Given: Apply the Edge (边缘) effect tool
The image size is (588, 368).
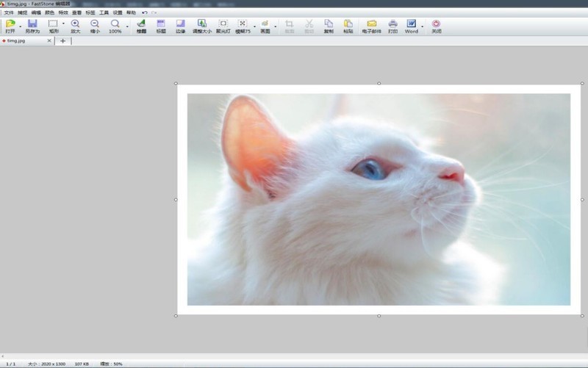Looking at the screenshot, I should point(181,24).
